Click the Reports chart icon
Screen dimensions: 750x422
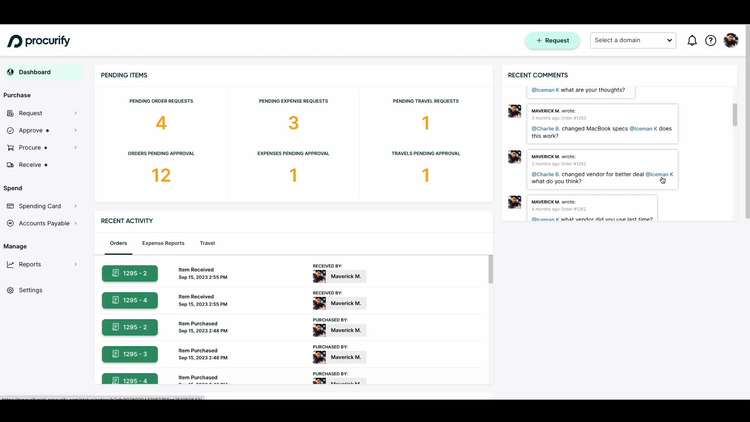tap(10, 265)
